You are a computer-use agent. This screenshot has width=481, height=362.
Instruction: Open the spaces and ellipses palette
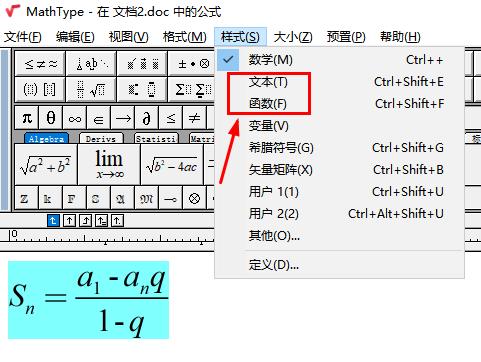coord(91,63)
